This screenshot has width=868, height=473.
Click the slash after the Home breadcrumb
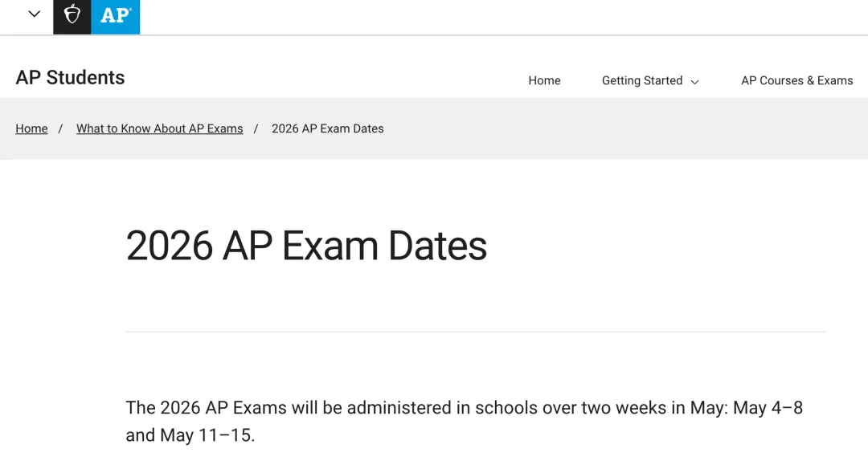click(60, 128)
